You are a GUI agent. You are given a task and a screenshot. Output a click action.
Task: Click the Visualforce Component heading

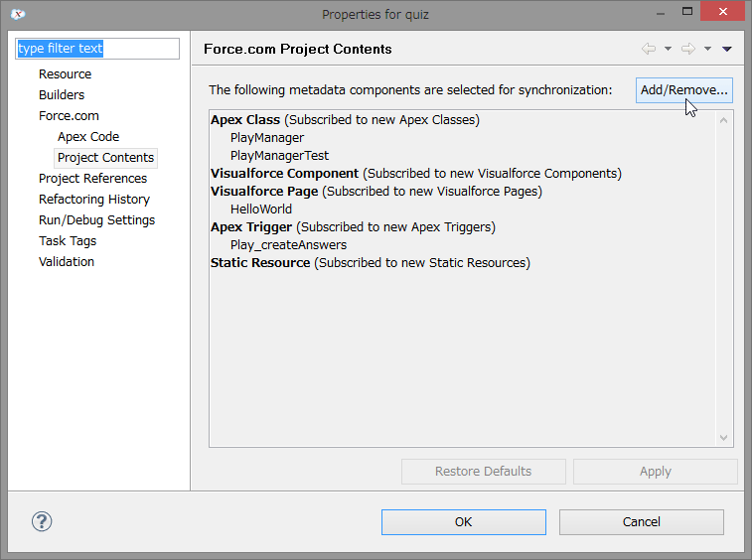284,174
